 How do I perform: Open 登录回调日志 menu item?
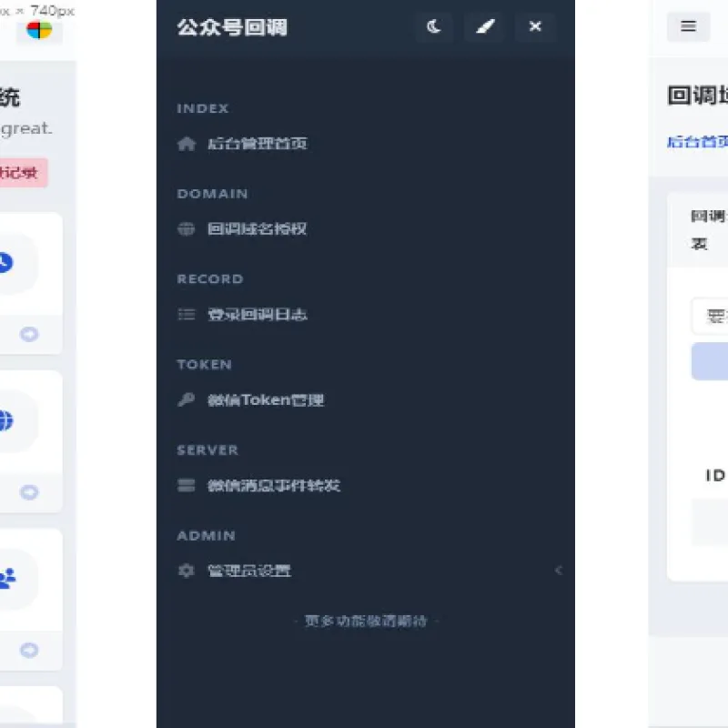257,315
